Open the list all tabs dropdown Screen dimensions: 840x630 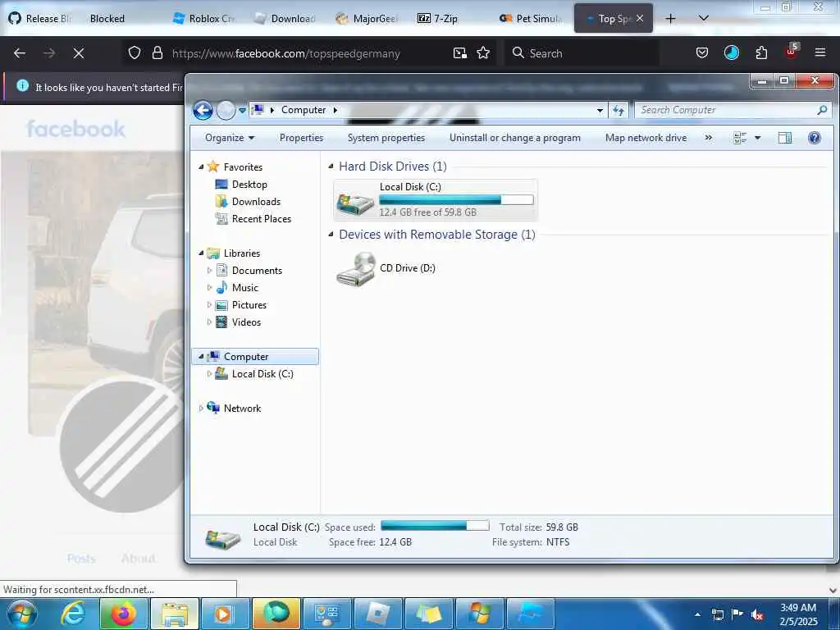point(704,18)
